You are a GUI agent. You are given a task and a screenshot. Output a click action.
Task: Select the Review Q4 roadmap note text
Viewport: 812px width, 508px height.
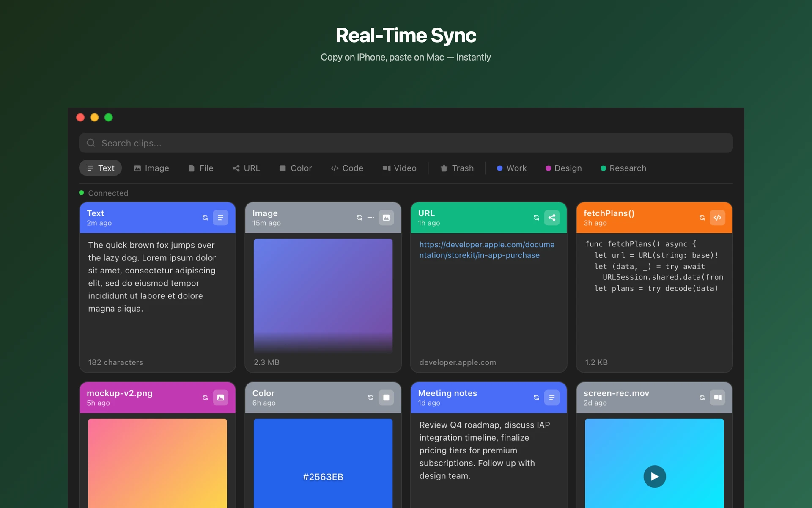[485, 450]
